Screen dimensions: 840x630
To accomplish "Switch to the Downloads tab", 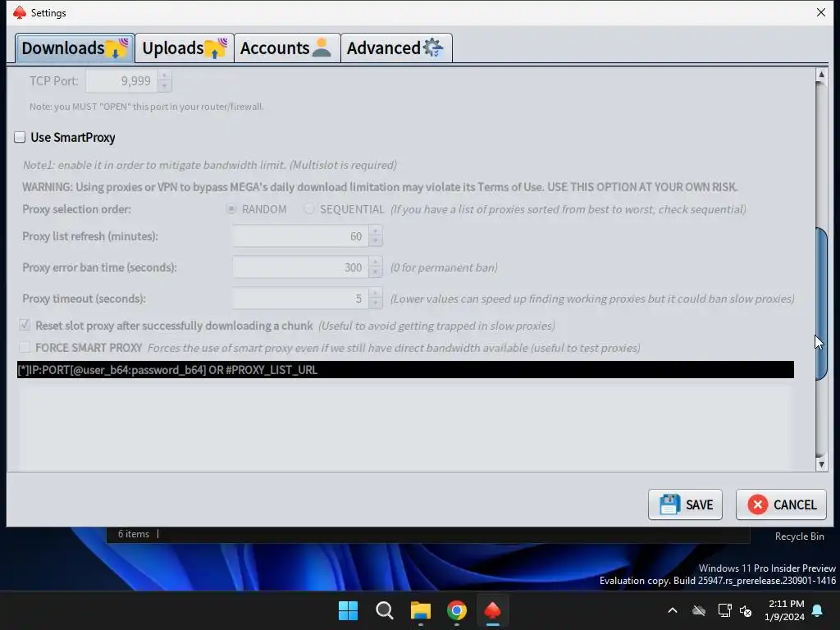I will (75, 48).
